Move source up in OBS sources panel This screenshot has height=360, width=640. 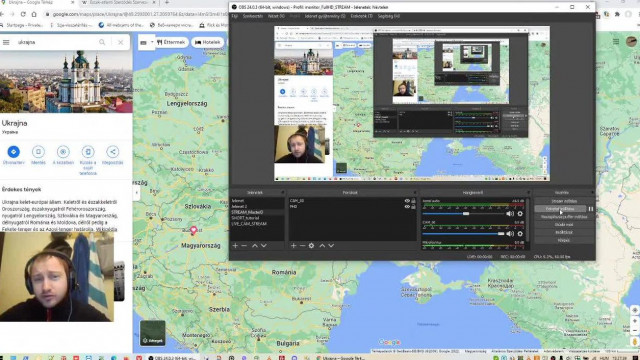point(322,246)
